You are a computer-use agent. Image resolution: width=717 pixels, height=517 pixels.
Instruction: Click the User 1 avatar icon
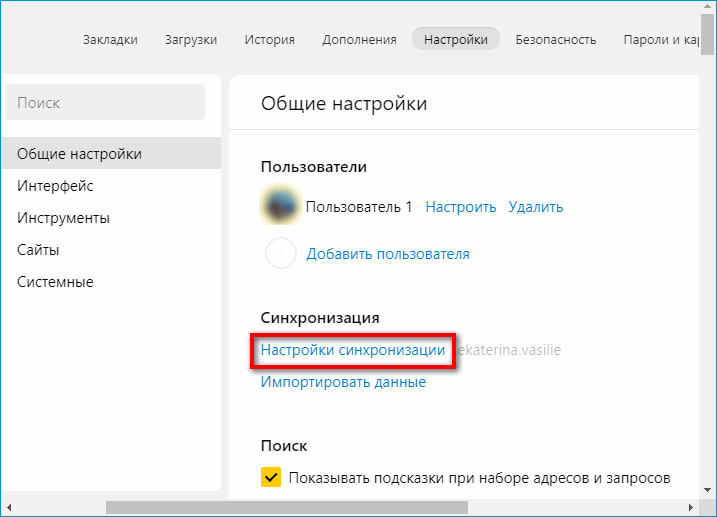pos(280,207)
